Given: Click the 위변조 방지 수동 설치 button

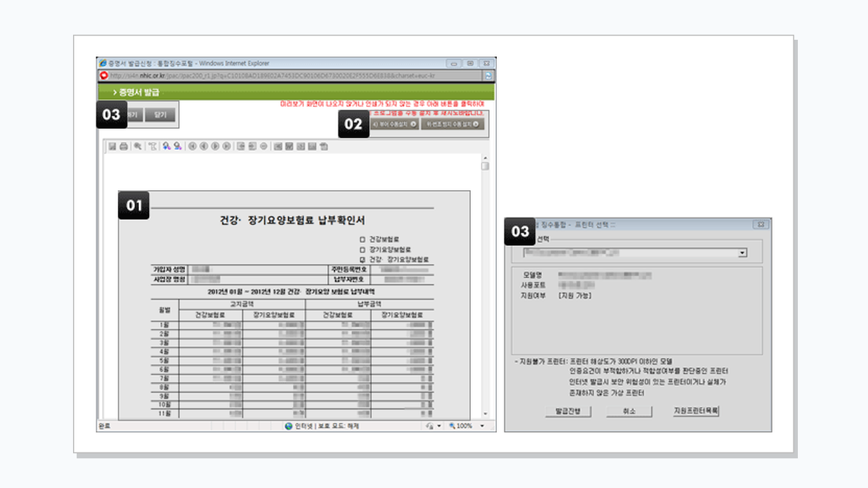Looking at the screenshot, I should tap(454, 124).
